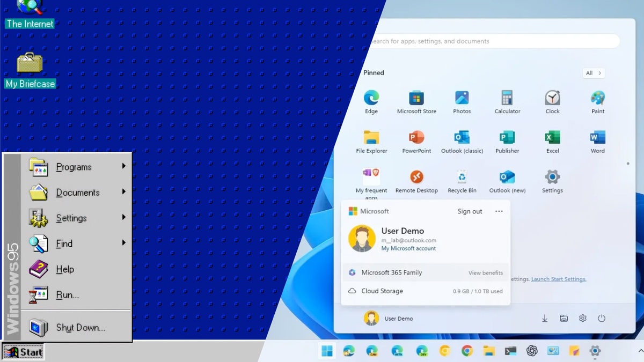Open Edge from the pinned apps
The height and width of the screenshot is (362, 644).
coord(371,102)
